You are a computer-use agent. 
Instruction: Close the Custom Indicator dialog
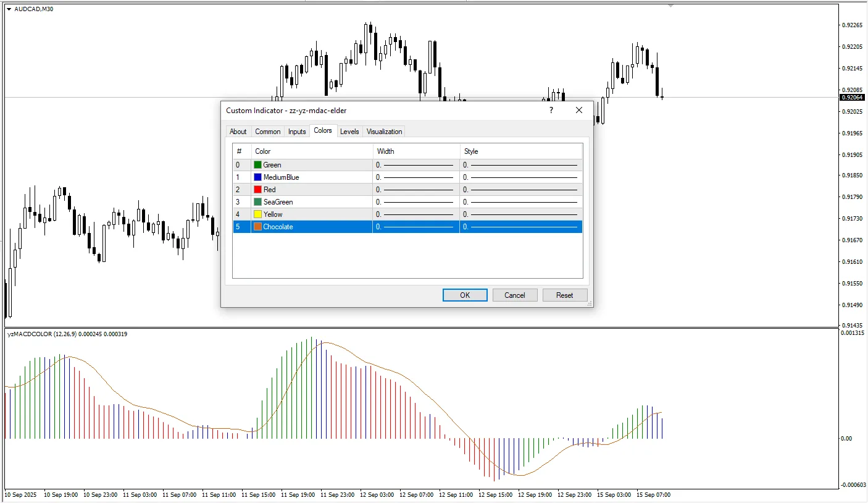pos(578,110)
